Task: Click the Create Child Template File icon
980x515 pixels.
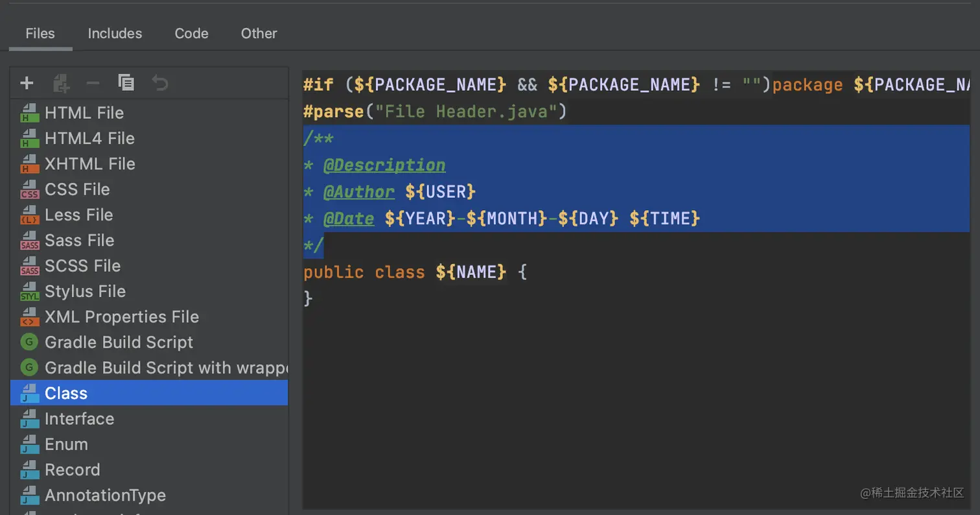Action: click(60, 83)
